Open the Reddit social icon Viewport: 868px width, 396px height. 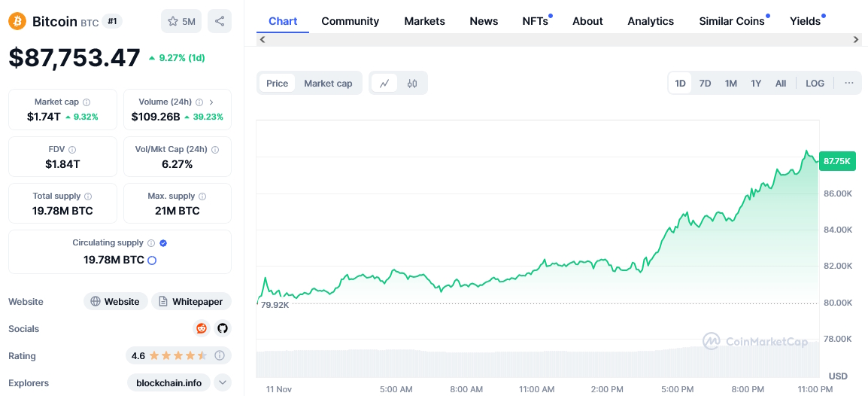pos(202,328)
